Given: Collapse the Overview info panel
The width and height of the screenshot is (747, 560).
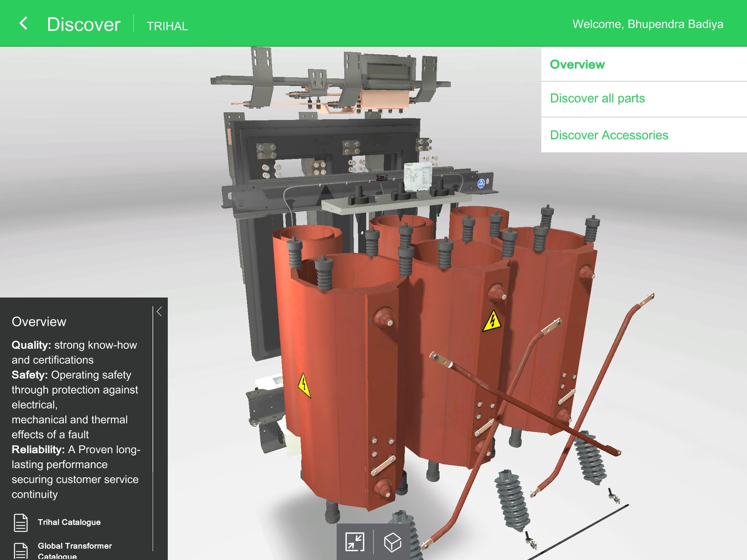Looking at the screenshot, I should pyautogui.click(x=159, y=312).
